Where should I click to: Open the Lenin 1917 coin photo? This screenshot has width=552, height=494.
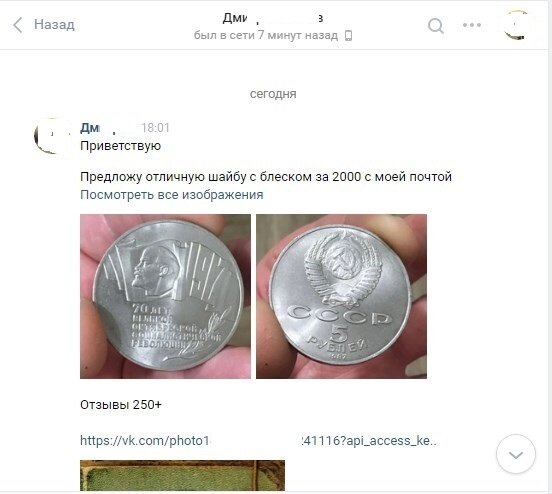point(165,296)
